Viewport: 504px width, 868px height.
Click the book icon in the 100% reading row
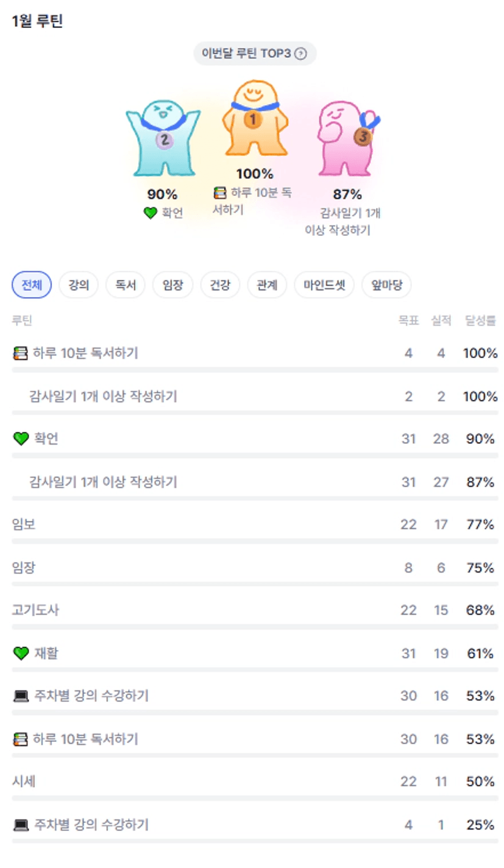click(21, 353)
